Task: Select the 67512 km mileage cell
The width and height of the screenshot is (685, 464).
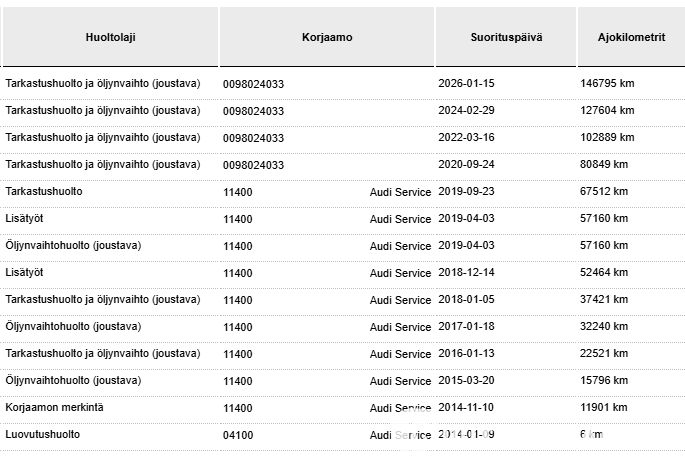Action: 605,191
